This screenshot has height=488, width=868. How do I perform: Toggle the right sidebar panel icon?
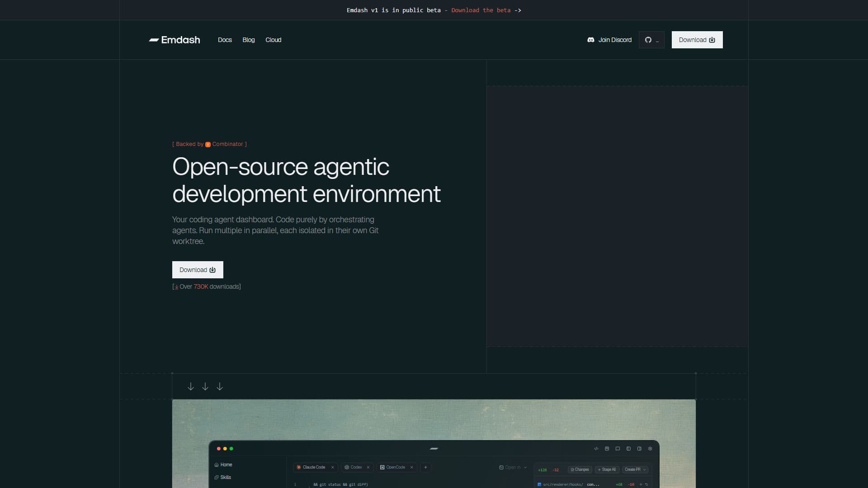(x=639, y=449)
